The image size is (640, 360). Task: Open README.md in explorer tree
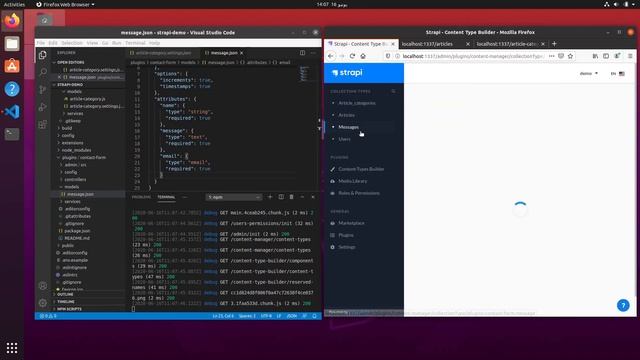click(x=77, y=238)
